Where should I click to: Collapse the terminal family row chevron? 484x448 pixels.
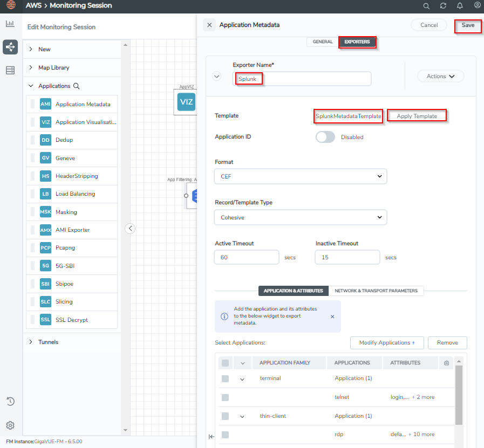(242, 379)
